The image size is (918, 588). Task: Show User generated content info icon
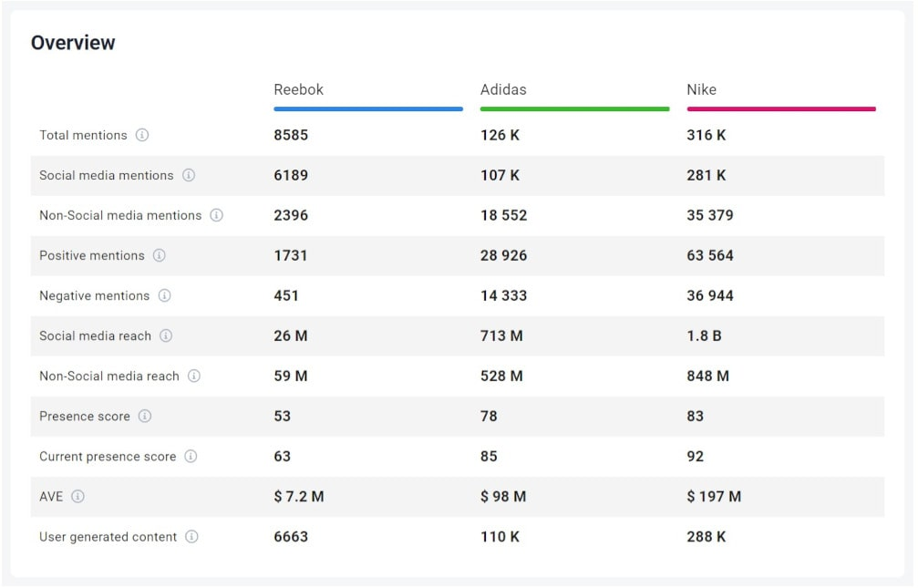[191, 536]
